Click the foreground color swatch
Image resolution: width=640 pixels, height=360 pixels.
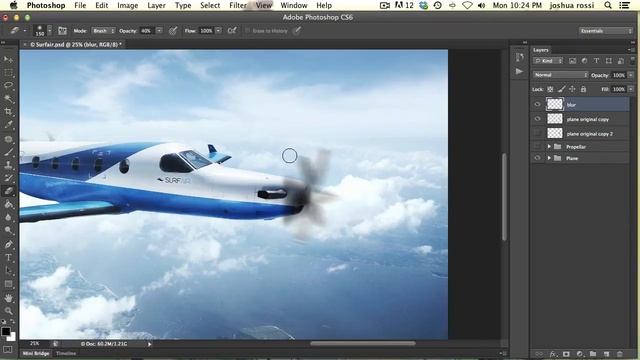click(x=5, y=331)
